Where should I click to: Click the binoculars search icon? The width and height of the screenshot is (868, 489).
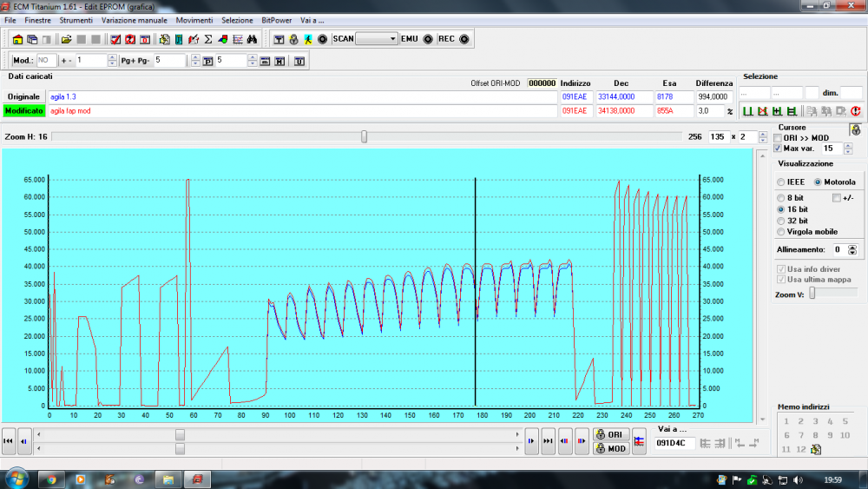tap(252, 39)
